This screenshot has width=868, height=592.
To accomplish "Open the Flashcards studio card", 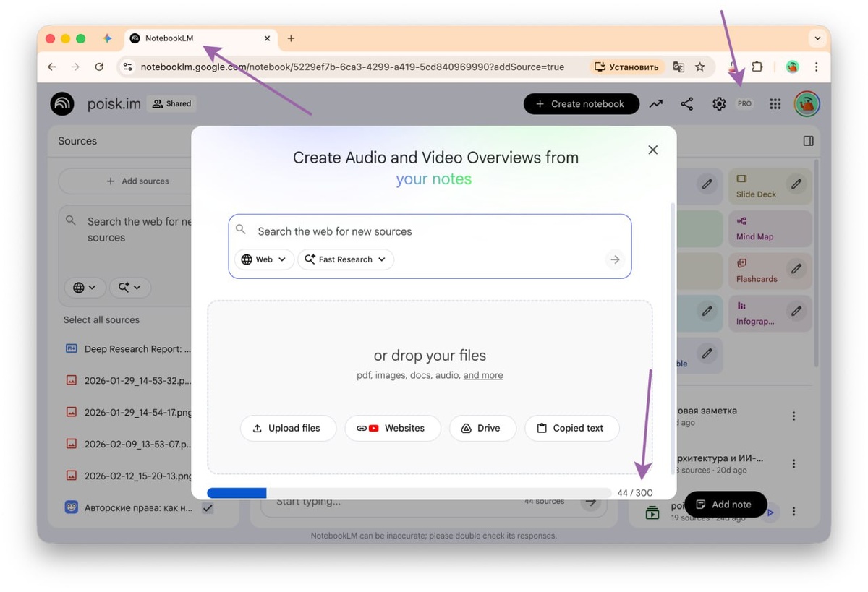I will 770,270.
